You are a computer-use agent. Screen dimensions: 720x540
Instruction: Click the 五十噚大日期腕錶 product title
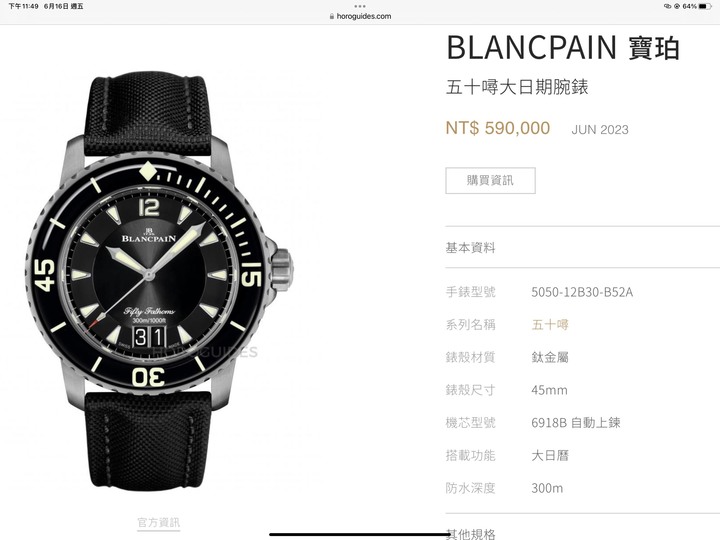517,87
